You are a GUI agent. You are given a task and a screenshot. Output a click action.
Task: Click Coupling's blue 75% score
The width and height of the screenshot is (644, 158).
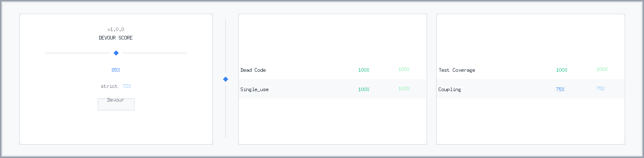(560, 89)
